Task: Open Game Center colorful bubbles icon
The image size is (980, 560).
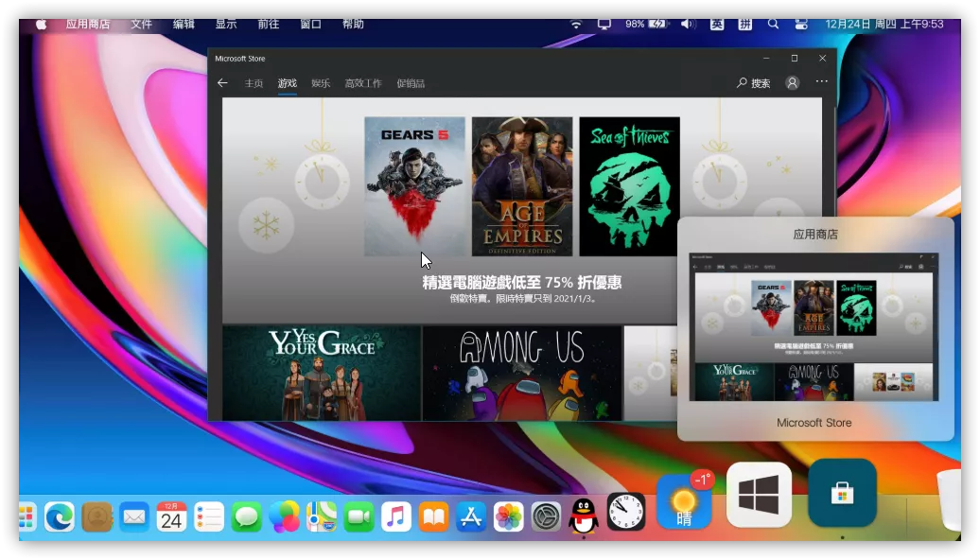Action: pyautogui.click(x=284, y=516)
